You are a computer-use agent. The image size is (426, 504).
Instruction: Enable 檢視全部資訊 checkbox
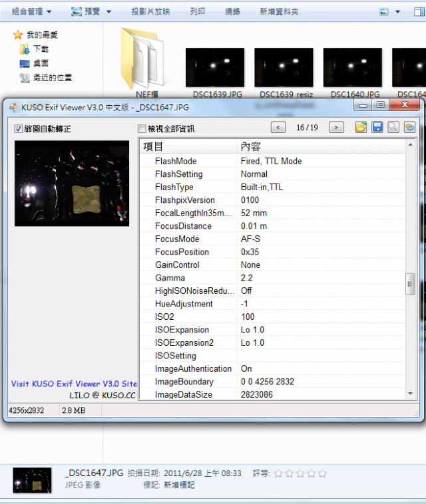(x=142, y=129)
